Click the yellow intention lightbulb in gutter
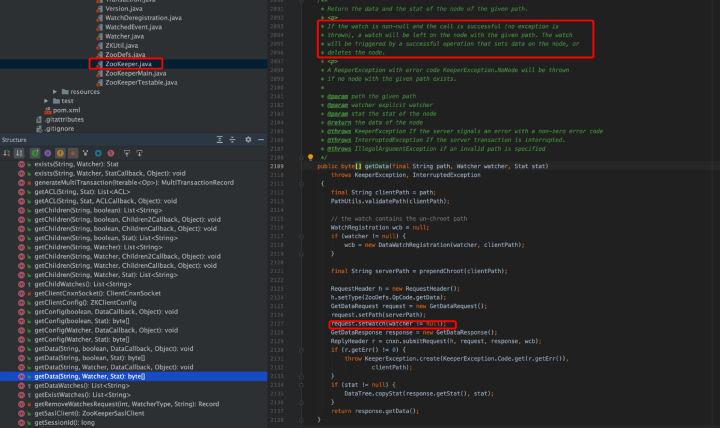720x428 pixels. [x=310, y=157]
